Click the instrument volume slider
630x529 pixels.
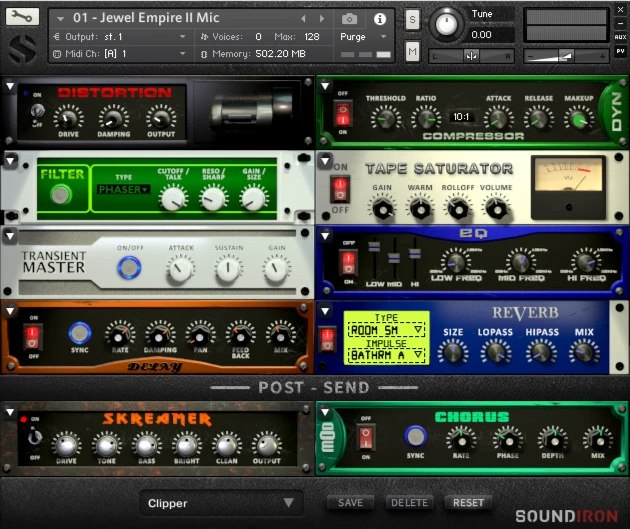(x=566, y=56)
